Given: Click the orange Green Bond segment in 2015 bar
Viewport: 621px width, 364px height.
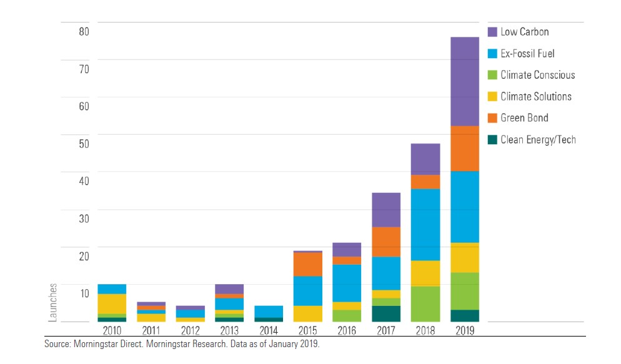Looking at the screenshot, I should 307,264.
